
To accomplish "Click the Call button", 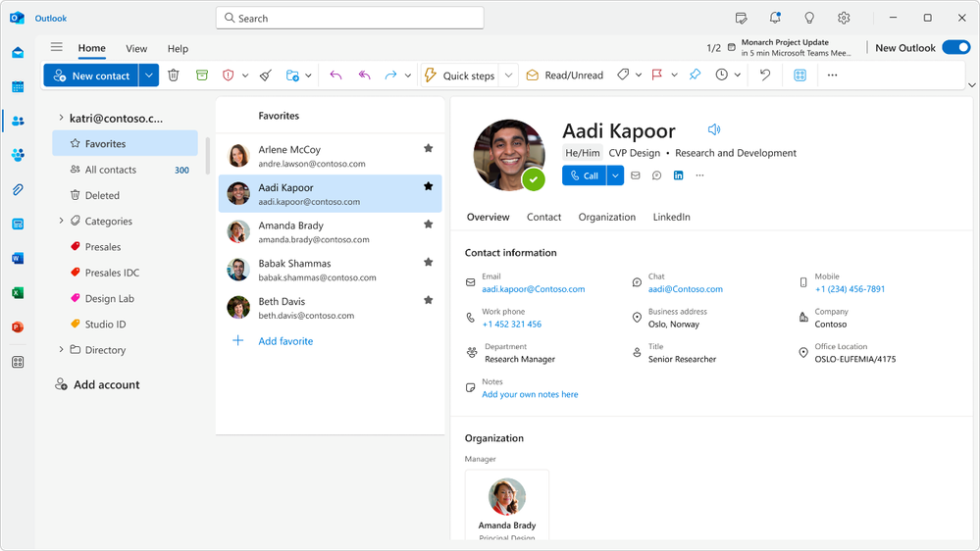I will pyautogui.click(x=585, y=175).
